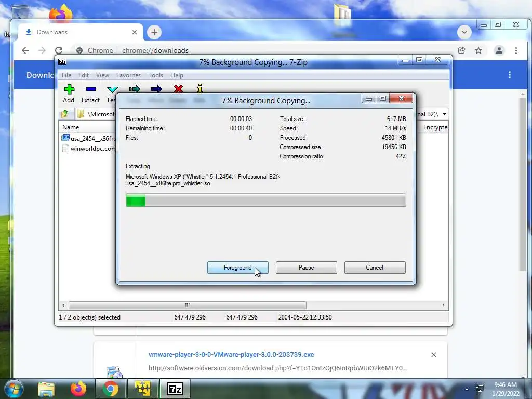Pause the extraction
Image resolution: width=532 pixels, height=399 pixels.
[307, 268]
